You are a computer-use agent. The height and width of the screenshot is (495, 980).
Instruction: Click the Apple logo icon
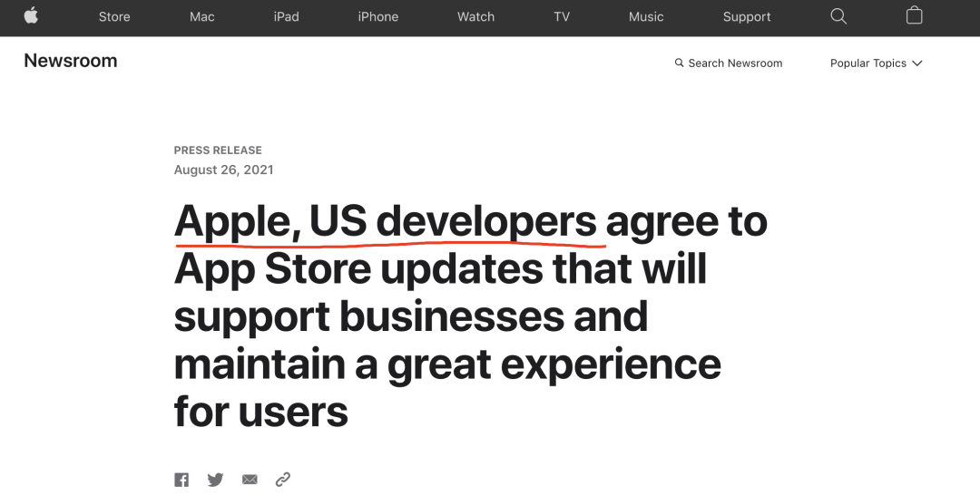31,15
